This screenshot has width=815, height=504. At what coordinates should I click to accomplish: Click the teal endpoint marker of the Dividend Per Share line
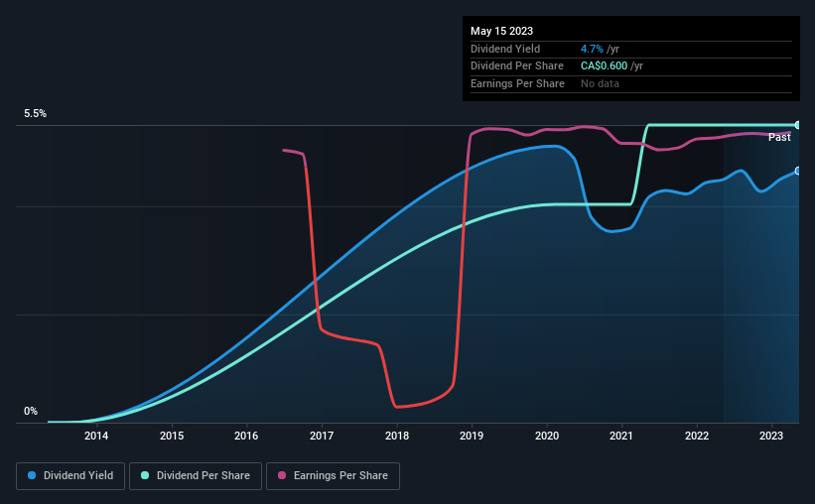[798, 125]
